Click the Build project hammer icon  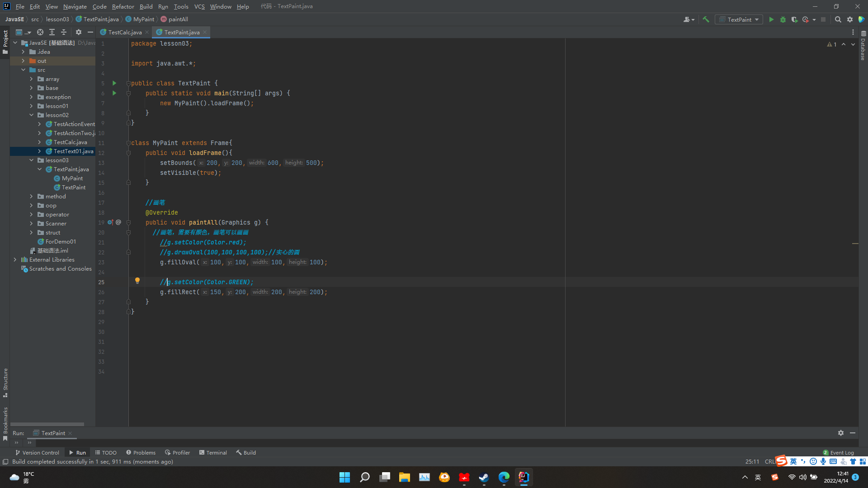coord(706,19)
